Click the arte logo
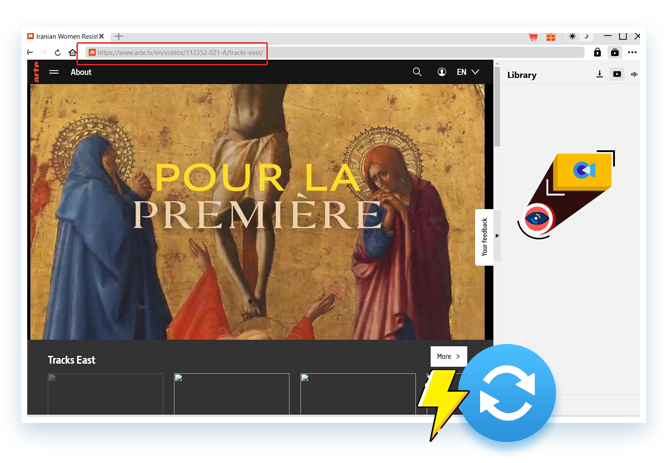Screen dimensions: 664x463 [x=36, y=72]
